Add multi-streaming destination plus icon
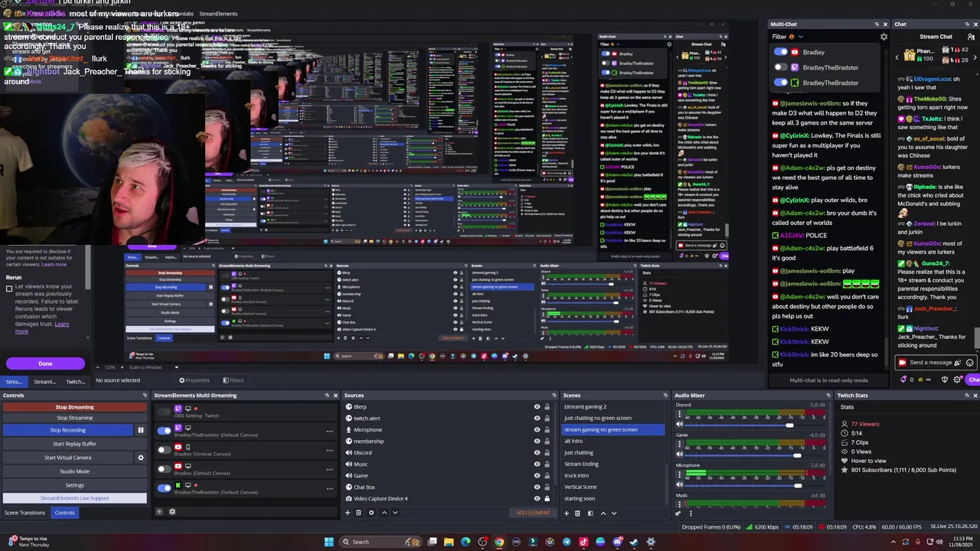This screenshot has height=551, width=980. tap(159, 511)
